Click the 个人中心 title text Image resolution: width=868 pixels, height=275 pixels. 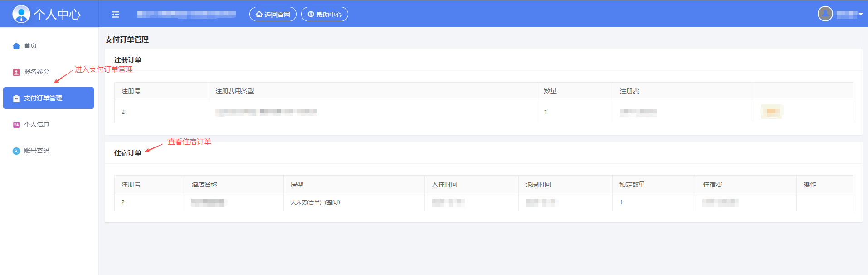pyautogui.click(x=57, y=14)
